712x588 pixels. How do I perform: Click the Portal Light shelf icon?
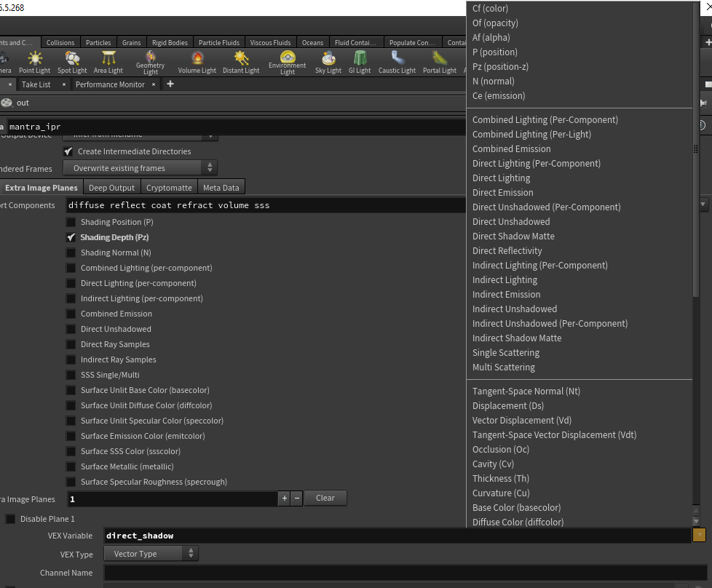[x=440, y=62]
